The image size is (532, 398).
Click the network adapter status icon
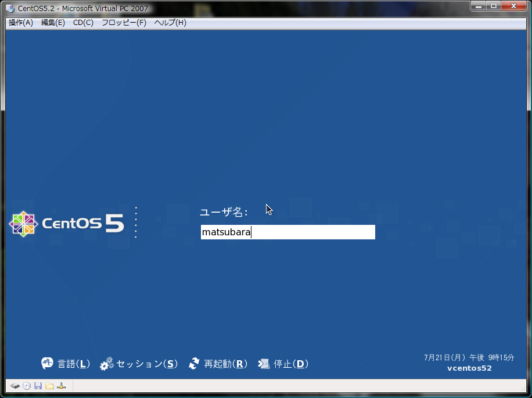pos(61,386)
